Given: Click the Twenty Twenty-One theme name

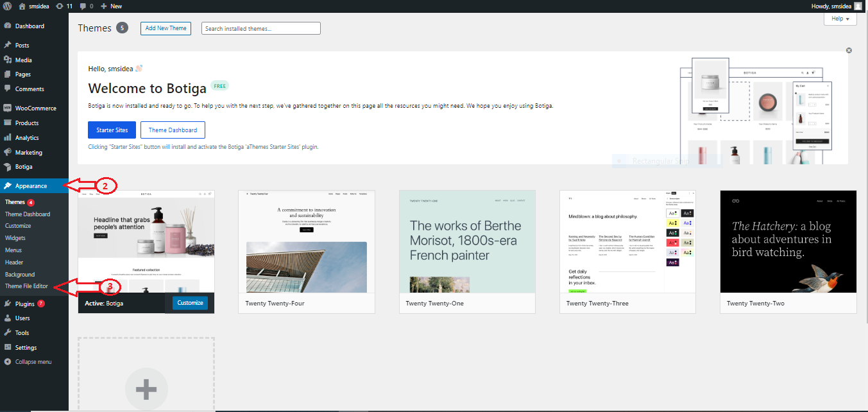Looking at the screenshot, I should (x=434, y=304).
